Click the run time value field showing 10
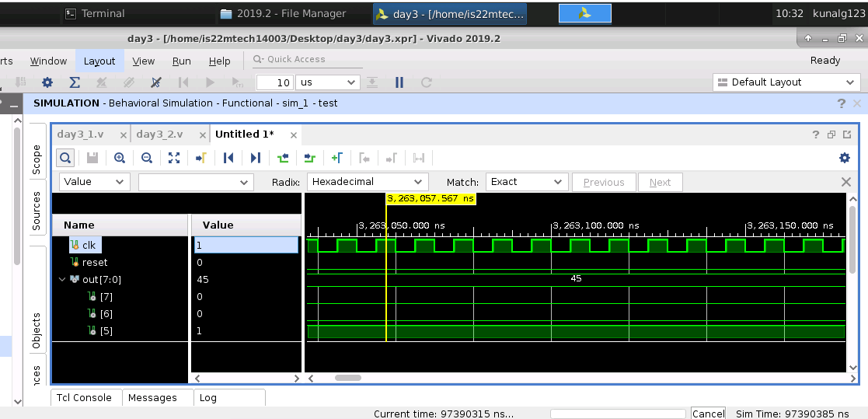868x419 pixels. (275, 82)
